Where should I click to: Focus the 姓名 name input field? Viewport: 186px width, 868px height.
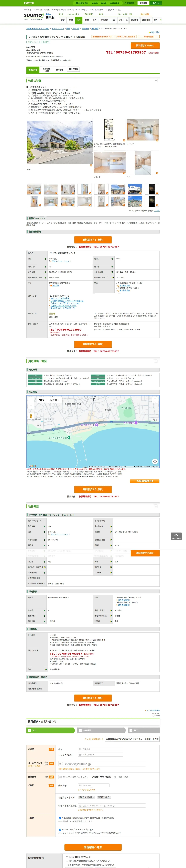[100, 749]
